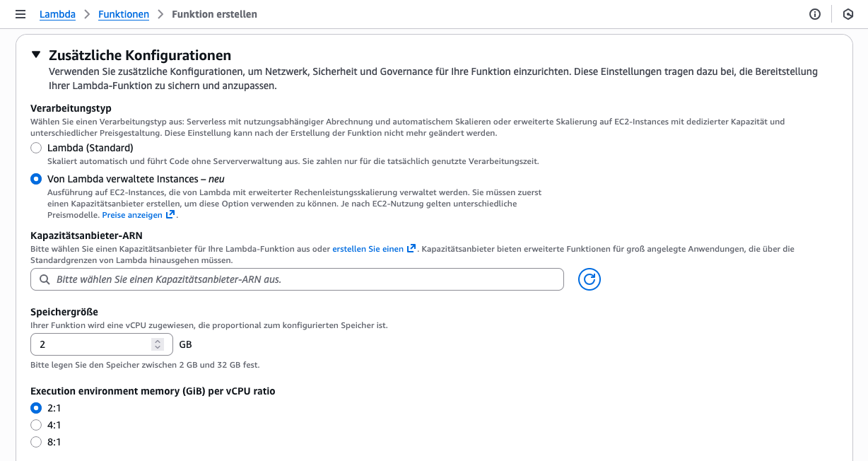868x461 pixels.
Task: Click the info circle icon
Action: 815,14
